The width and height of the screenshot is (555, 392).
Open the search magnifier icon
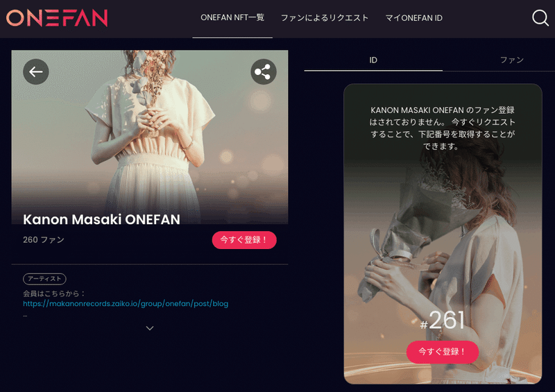tap(540, 18)
